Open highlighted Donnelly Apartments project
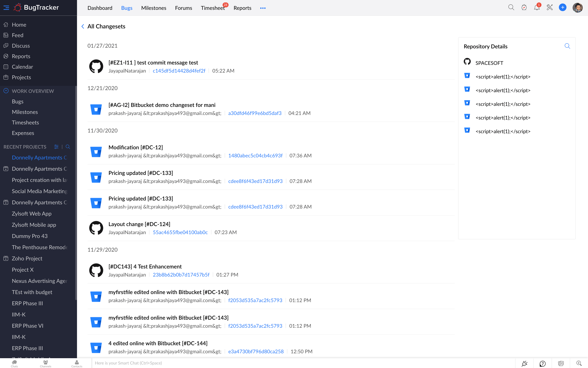Image resolution: width=588 pixels, height=368 pixels. 39,158
